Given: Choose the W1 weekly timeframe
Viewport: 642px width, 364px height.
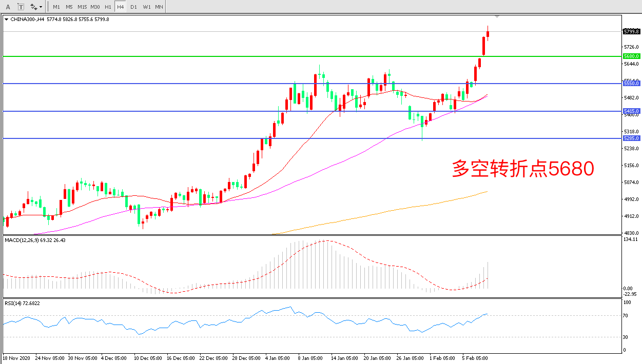Looking at the screenshot, I should click(147, 7).
